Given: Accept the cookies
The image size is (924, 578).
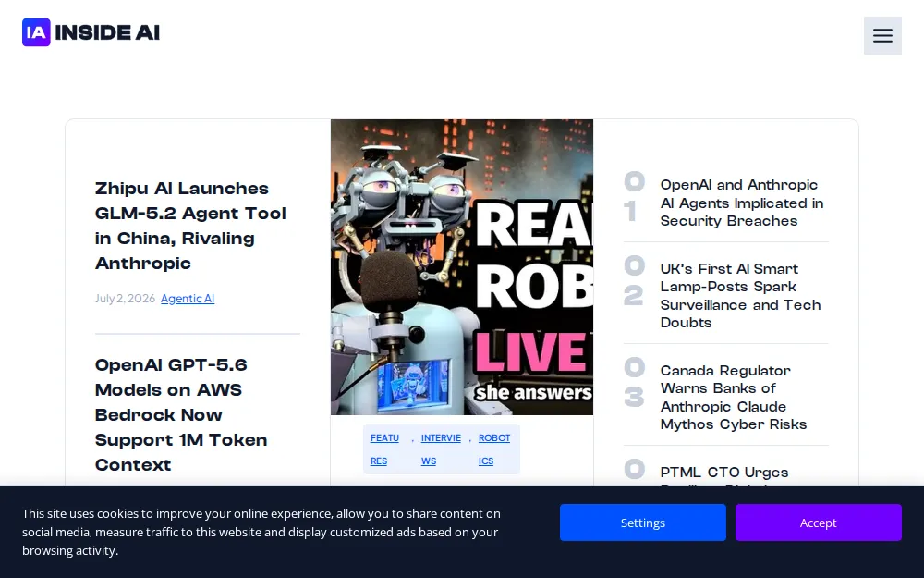Looking at the screenshot, I should [819, 523].
